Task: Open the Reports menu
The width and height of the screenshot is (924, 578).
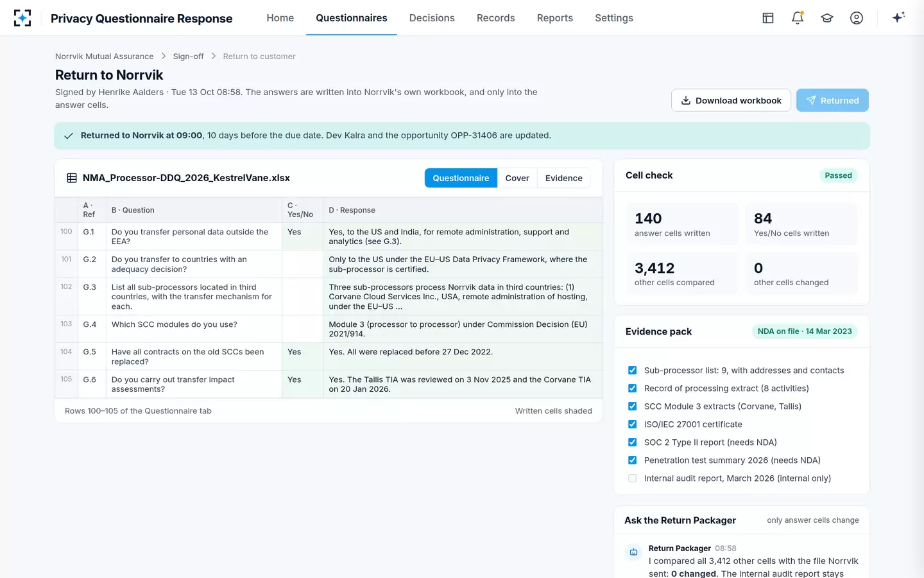Action: 555,18
